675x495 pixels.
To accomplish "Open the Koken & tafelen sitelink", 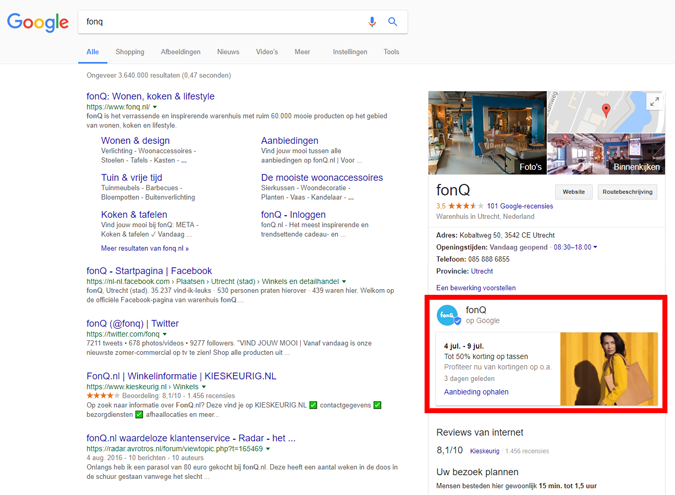I will tap(134, 215).
